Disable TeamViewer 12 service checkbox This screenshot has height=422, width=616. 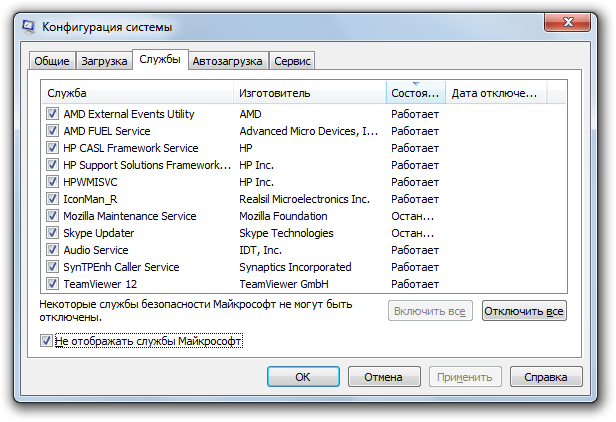[52, 284]
